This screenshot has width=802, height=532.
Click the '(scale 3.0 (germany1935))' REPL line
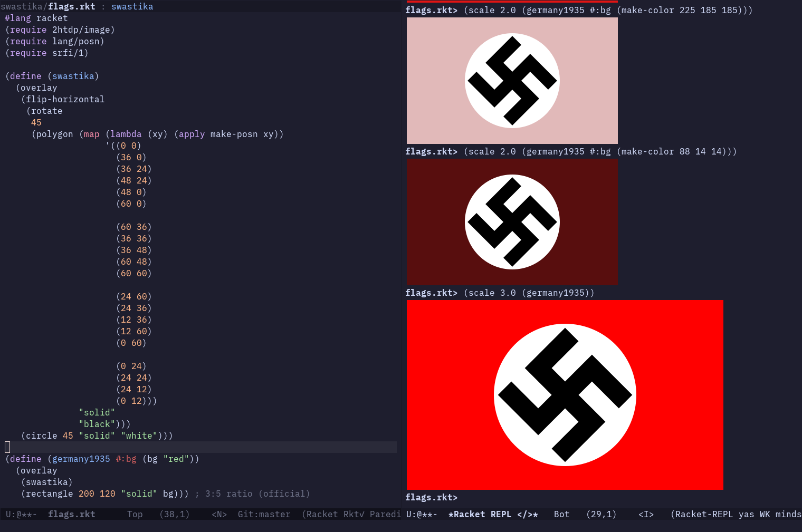click(x=500, y=293)
